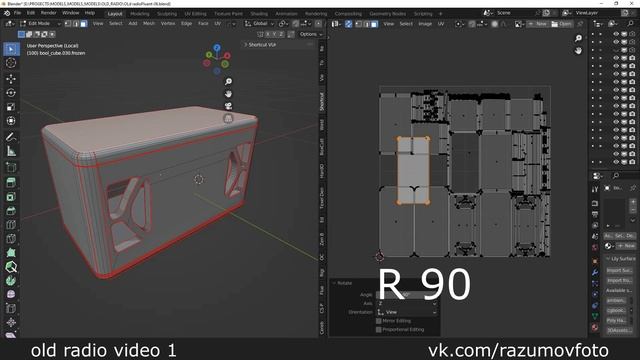Collapse the Lily Surface panel
The height and width of the screenshot is (360, 640).
(608, 259)
